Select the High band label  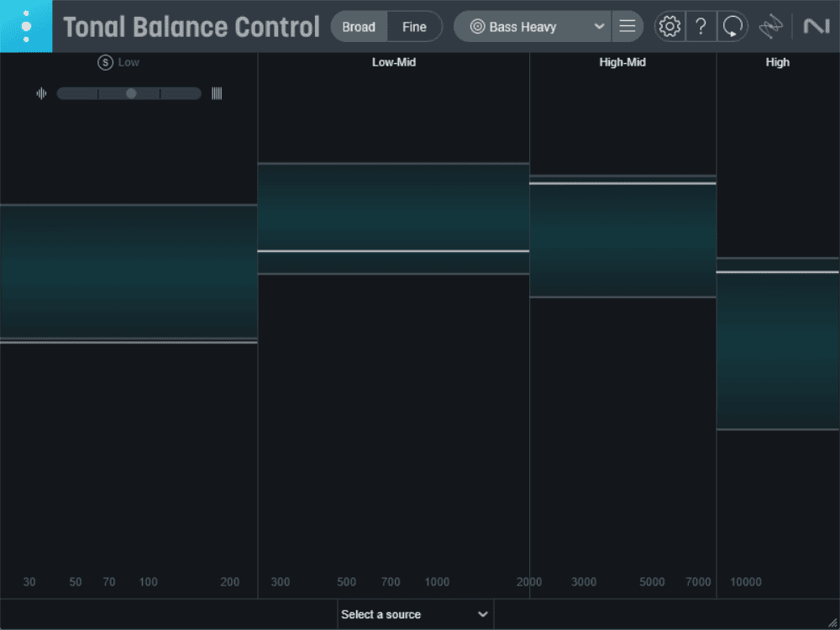coord(777,63)
